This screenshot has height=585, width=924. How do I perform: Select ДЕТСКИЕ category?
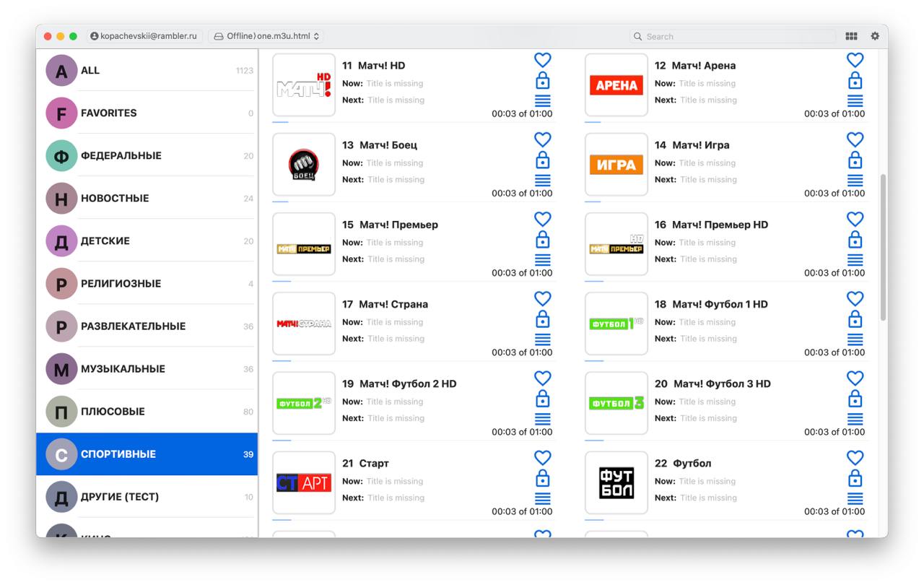(x=147, y=240)
